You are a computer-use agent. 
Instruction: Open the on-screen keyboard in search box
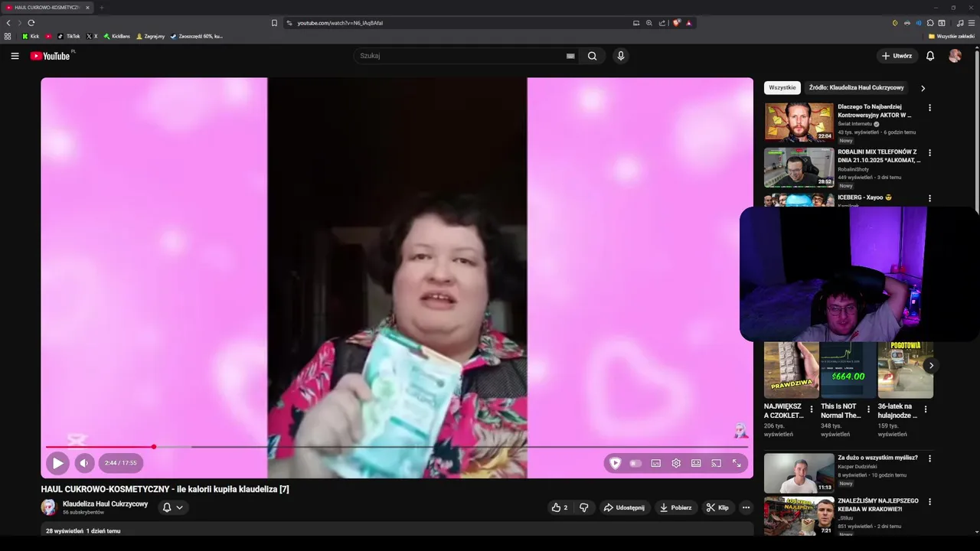pos(570,56)
